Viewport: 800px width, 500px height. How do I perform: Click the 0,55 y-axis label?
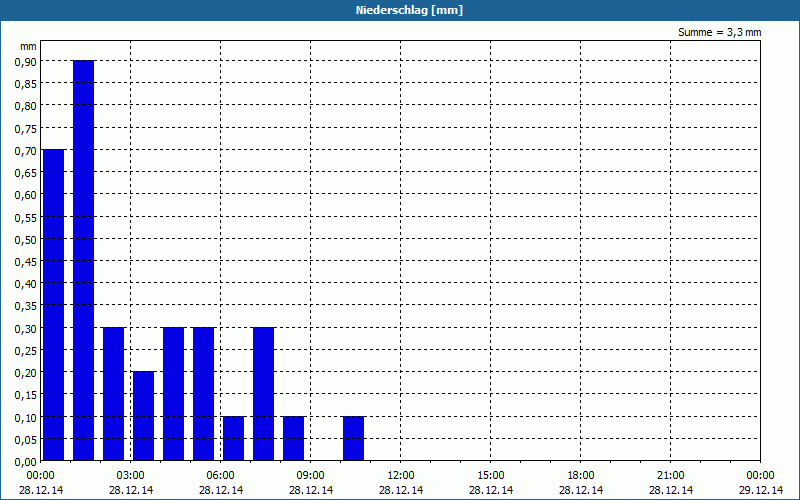point(26,217)
